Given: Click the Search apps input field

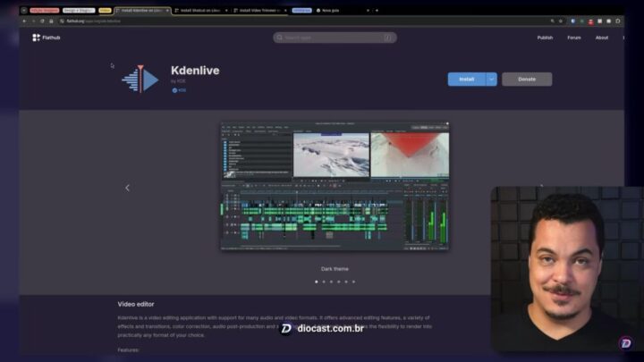Looking at the screenshot, I should (x=335, y=38).
